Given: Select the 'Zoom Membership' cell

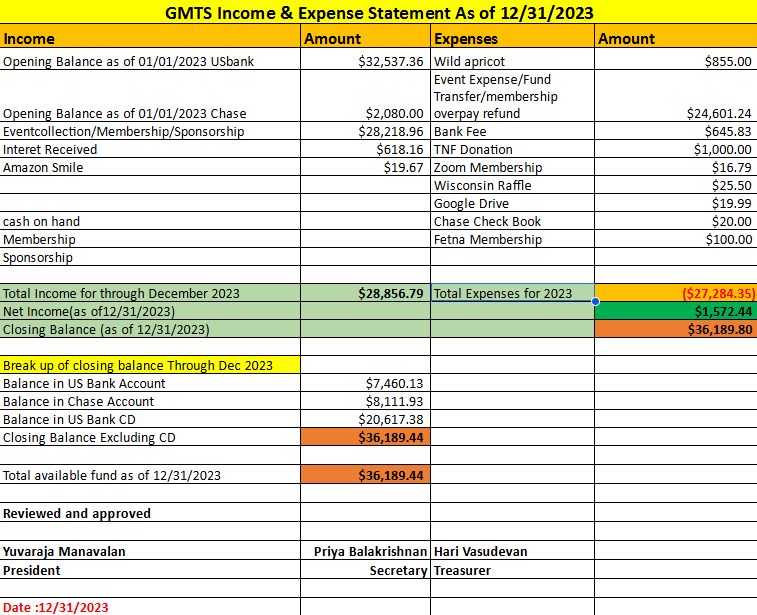Looking at the screenshot, I should (512, 167).
